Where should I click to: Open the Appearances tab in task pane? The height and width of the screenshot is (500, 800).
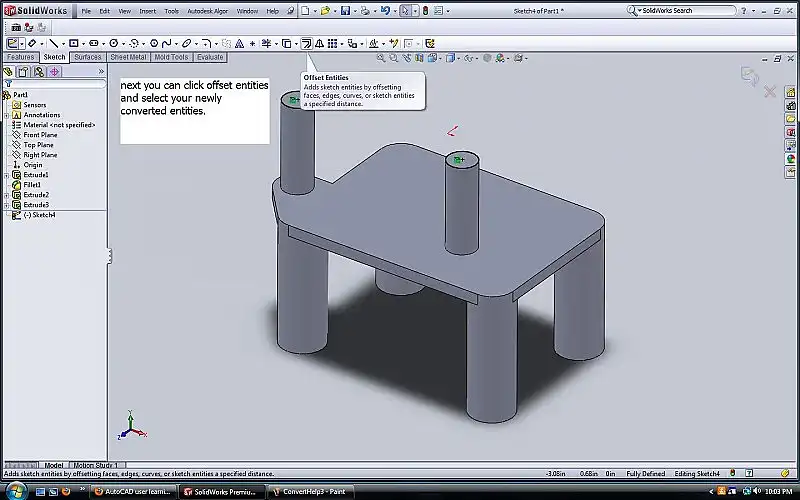(x=791, y=157)
